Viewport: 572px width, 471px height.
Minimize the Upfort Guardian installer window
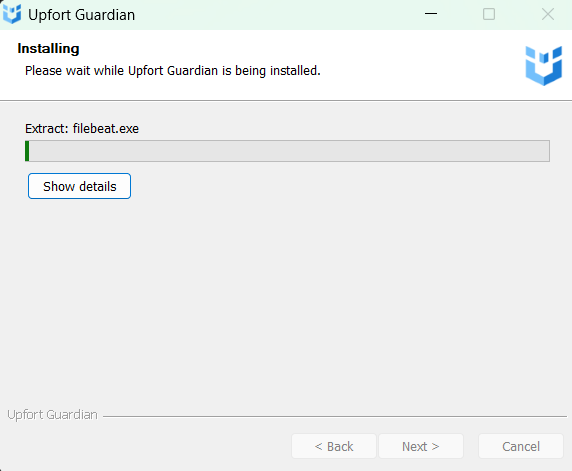coord(431,14)
